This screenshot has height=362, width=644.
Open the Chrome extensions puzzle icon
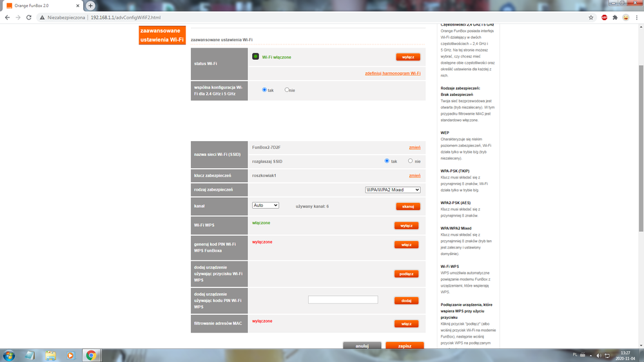(615, 17)
